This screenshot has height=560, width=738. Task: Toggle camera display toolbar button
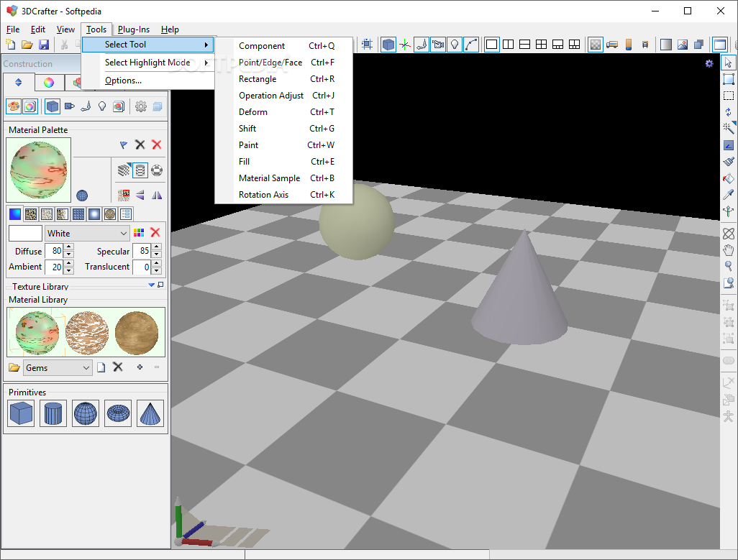tap(438, 45)
